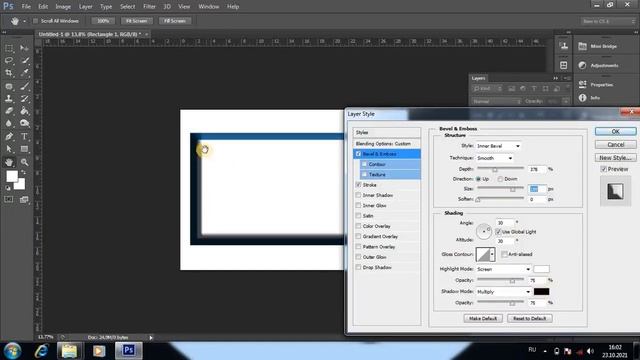Toggle the Preview checkbox
Screen dimensions: 640x360
[604, 169]
